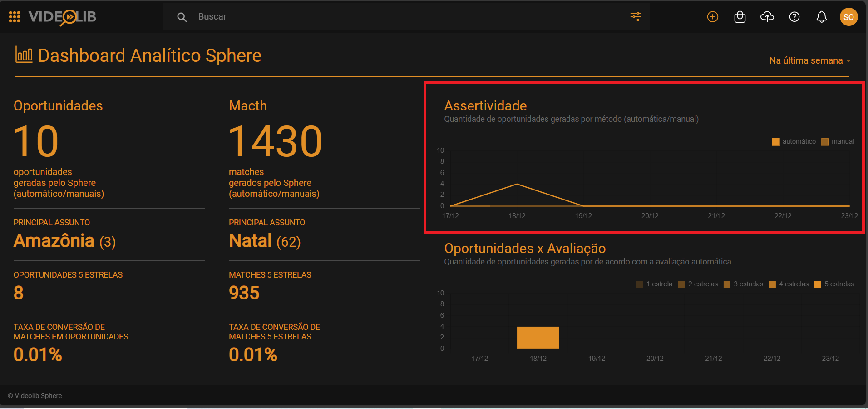
Task: Click the Amazônia principal assunto link
Action: click(54, 241)
